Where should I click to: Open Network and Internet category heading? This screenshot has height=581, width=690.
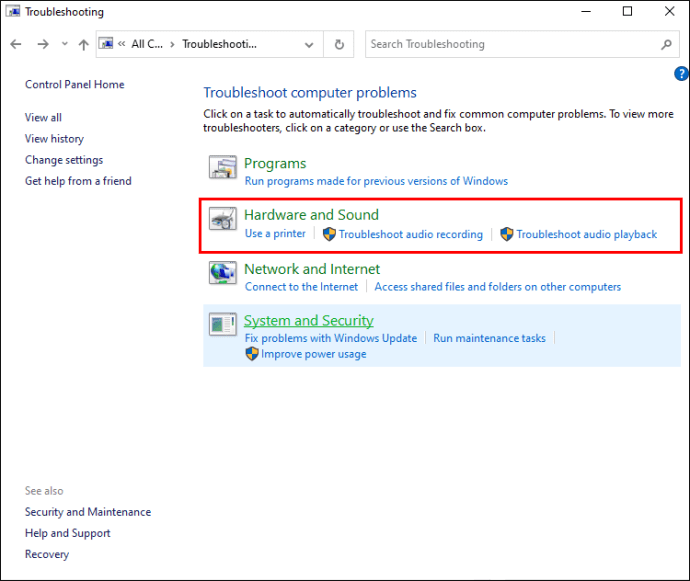pyautogui.click(x=312, y=269)
